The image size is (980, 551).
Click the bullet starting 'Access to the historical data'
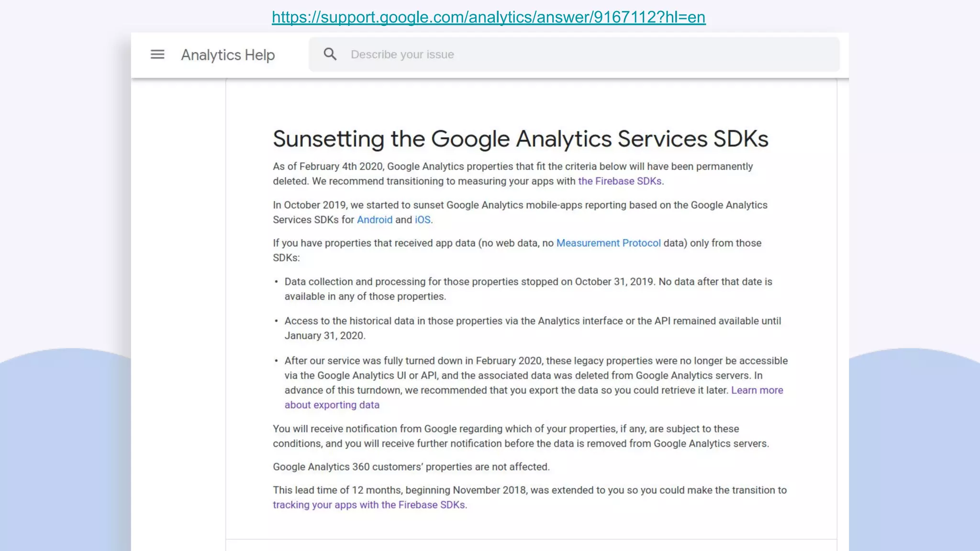pyautogui.click(x=532, y=321)
